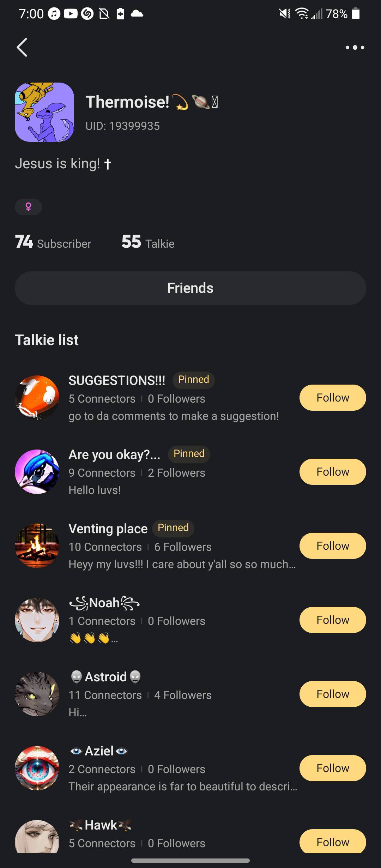The height and width of the screenshot is (868, 381).
Task: Open the Venting place campfire avatar
Action: point(37,546)
